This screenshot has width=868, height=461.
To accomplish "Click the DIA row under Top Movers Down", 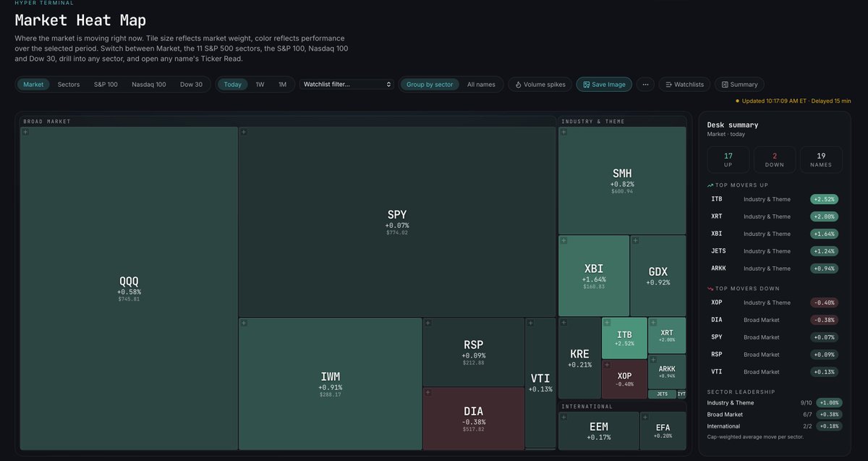I will pyautogui.click(x=775, y=320).
